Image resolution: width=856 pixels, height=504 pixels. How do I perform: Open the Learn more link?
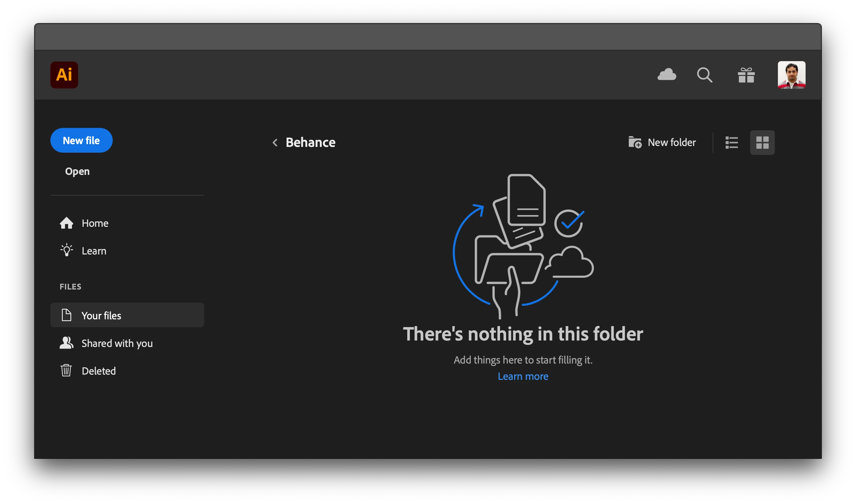click(523, 376)
